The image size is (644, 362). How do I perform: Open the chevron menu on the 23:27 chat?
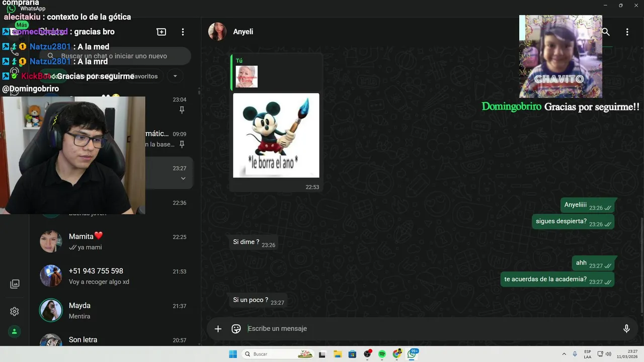pos(183,178)
